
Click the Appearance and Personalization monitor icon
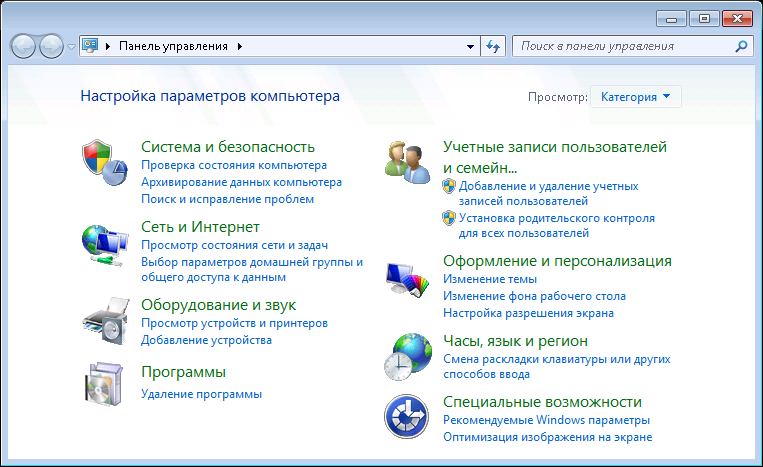(408, 279)
